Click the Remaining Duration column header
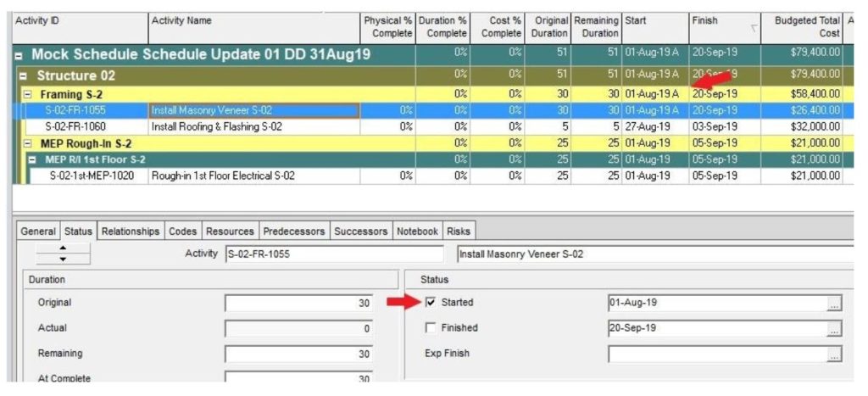 (597, 28)
